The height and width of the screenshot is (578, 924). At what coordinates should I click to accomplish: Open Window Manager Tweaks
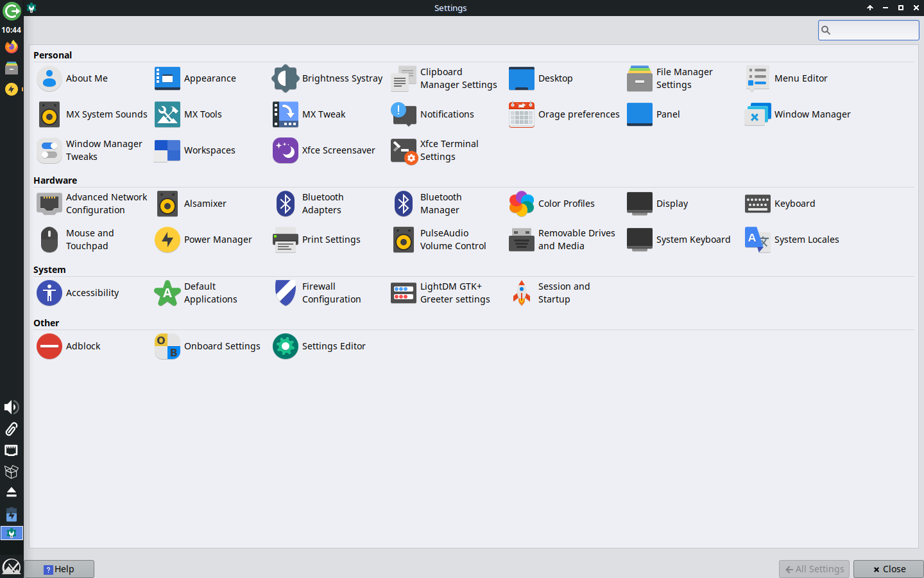[90, 150]
